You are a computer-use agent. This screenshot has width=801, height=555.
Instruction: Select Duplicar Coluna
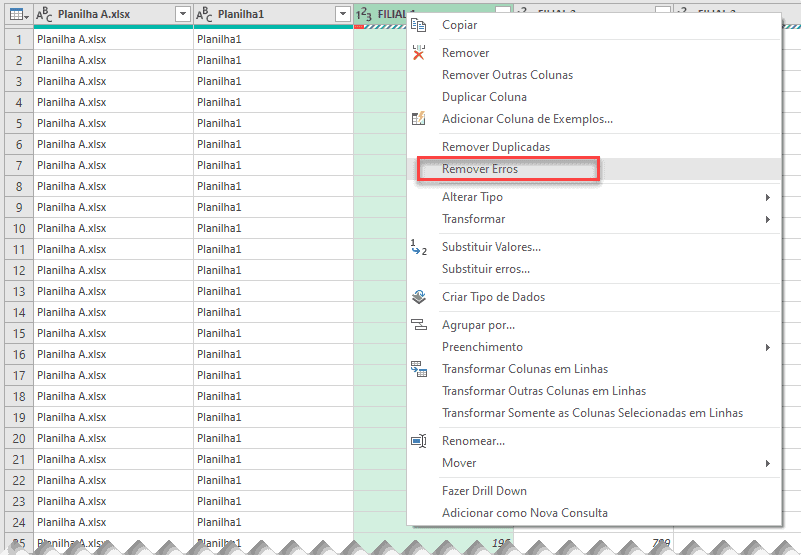[594, 97]
